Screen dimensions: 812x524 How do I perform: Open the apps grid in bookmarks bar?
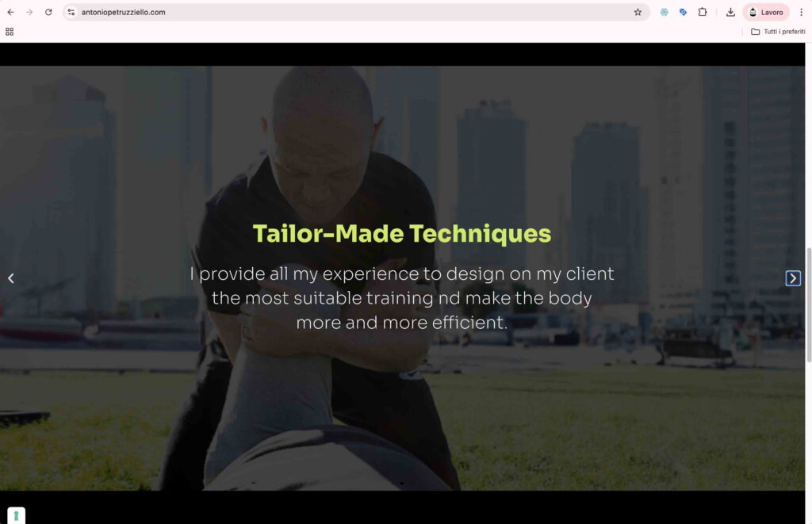tap(10, 32)
